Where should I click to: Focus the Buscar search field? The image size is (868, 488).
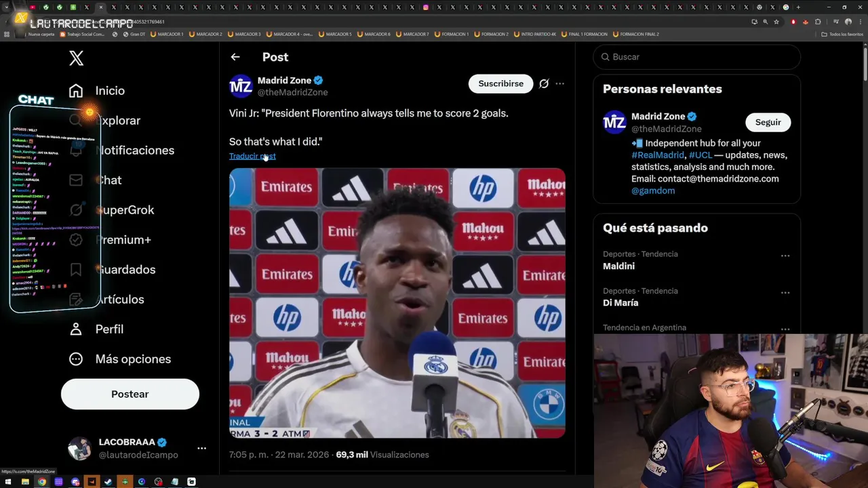[696, 57]
